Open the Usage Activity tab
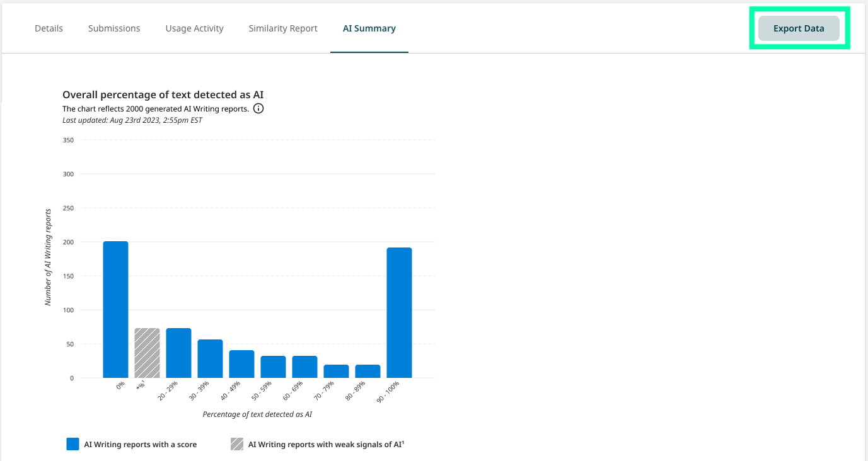Image resolution: width=868 pixels, height=461 pixels. click(194, 28)
